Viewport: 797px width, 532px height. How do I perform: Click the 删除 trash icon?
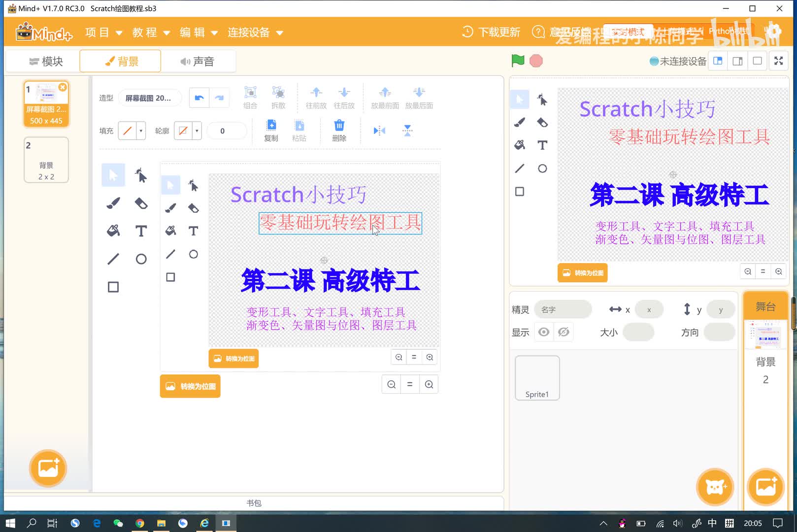pos(339,130)
